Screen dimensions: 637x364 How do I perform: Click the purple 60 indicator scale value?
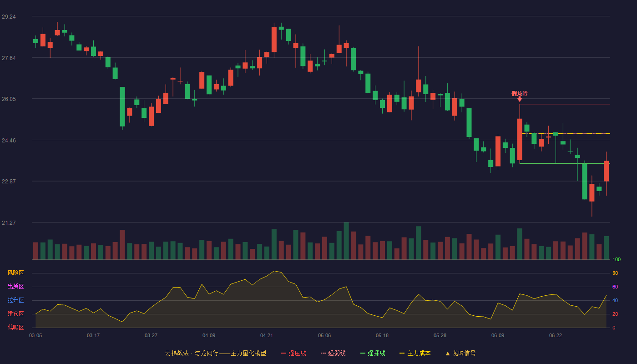point(615,287)
